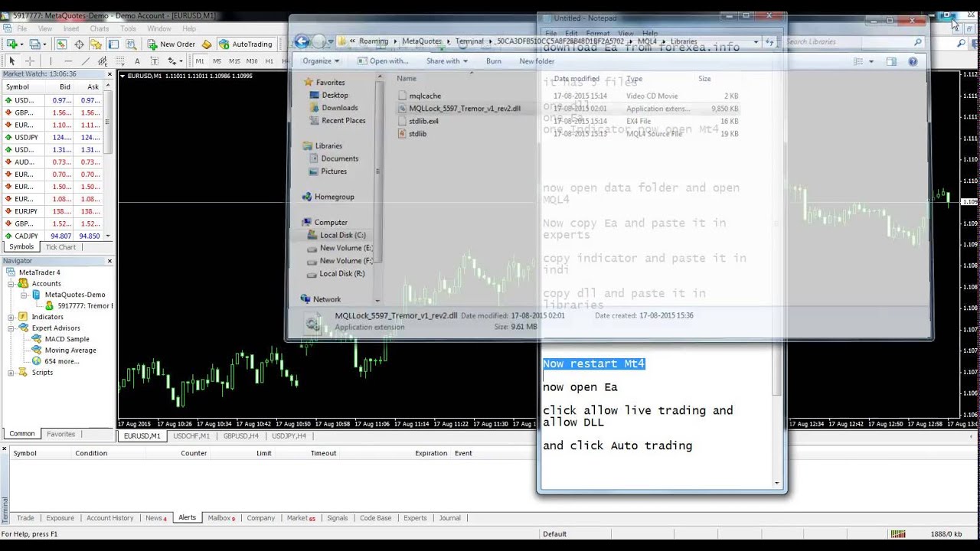Screen dimensions: 980x551
Task: Collapse the Expert Advisors node in Navigator
Action: pyautogui.click(x=11, y=328)
